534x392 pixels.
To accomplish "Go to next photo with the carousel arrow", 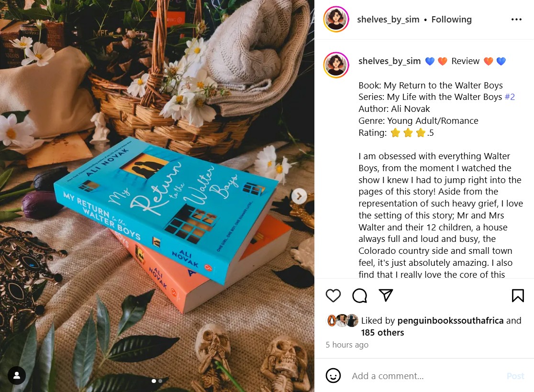I will [299, 196].
